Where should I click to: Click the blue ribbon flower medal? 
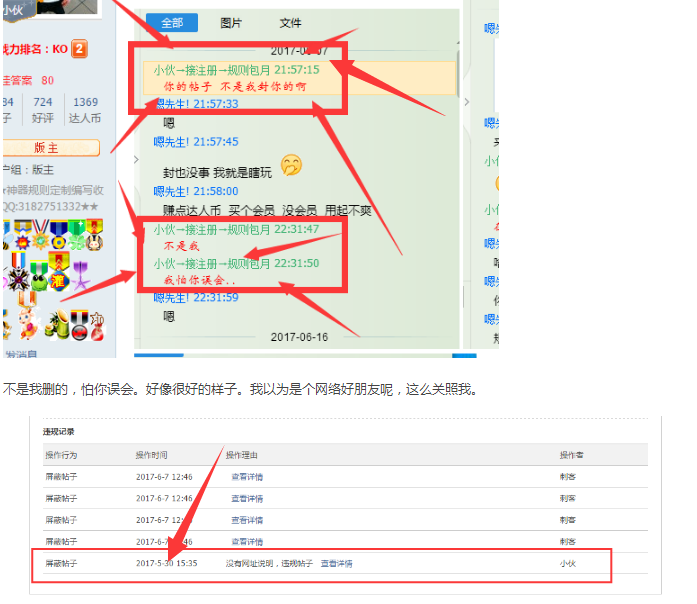click(58, 234)
